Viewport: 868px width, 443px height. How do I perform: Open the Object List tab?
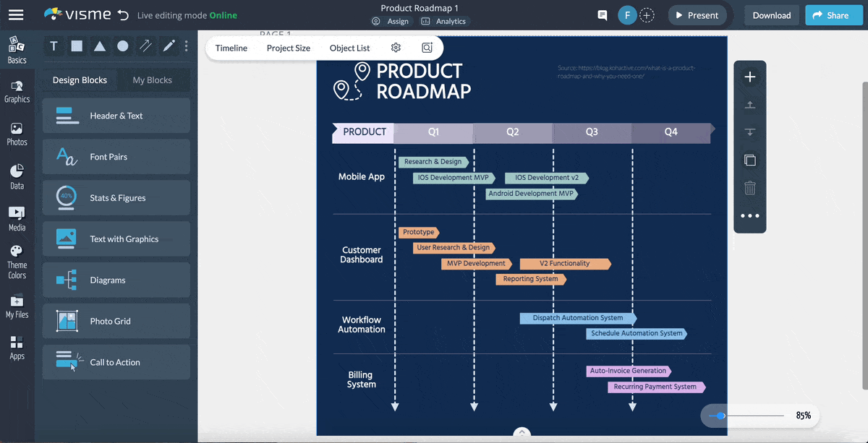tap(349, 48)
